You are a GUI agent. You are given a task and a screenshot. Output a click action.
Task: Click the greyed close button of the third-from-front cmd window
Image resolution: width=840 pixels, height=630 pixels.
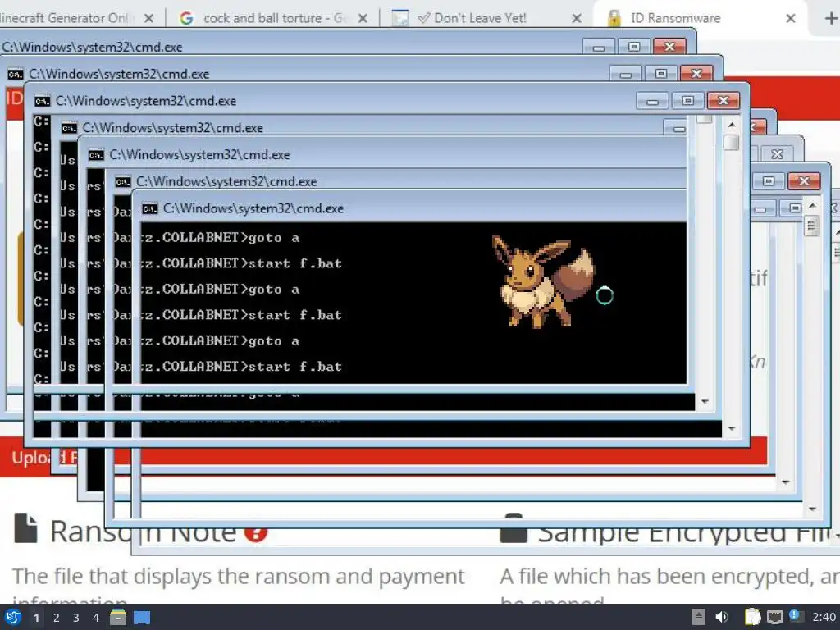point(777,154)
